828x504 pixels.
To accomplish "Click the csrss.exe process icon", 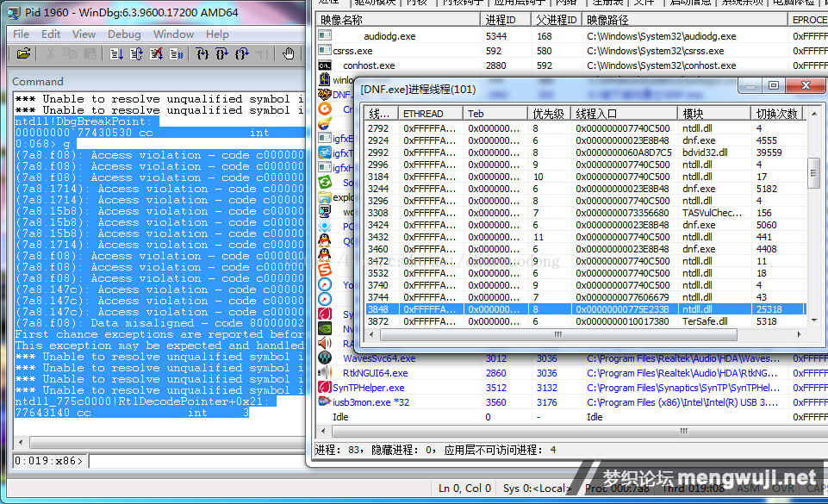I will click(x=325, y=51).
